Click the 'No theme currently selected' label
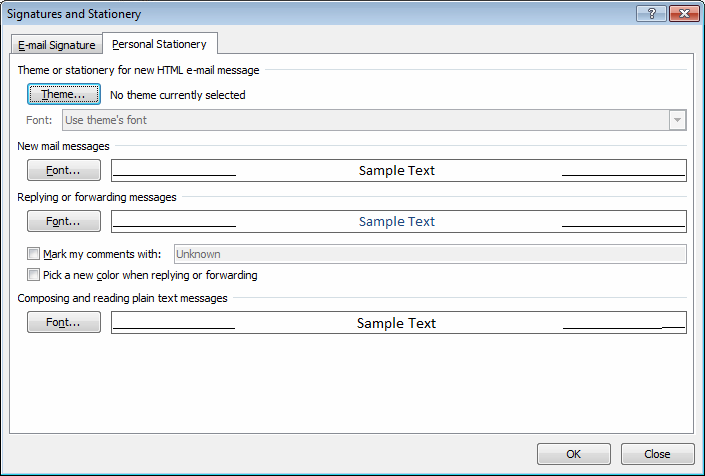Viewport: 705px width, 476px height. pos(178,95)
